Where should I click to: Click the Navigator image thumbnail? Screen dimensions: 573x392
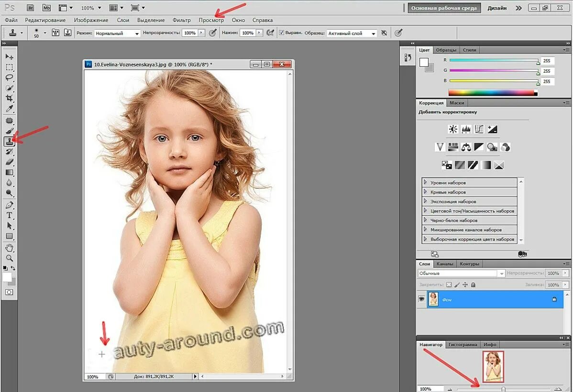[x=493, y=367]
